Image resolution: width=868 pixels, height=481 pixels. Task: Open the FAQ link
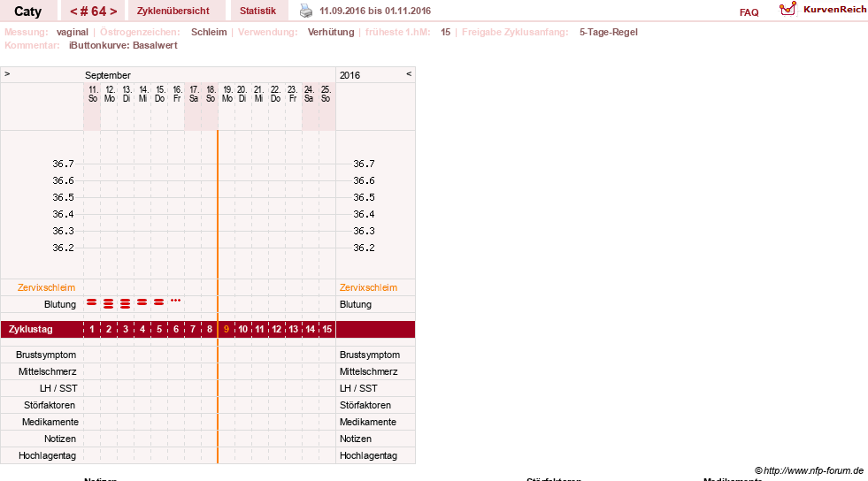749,12
